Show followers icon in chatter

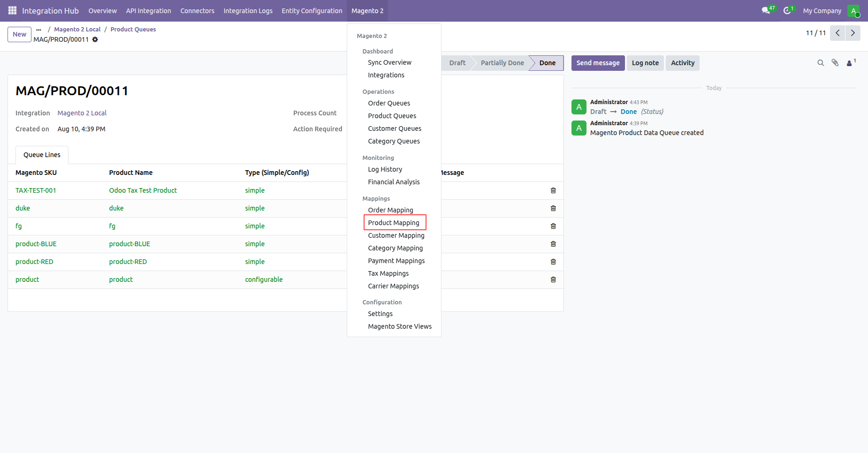[851, 63]
